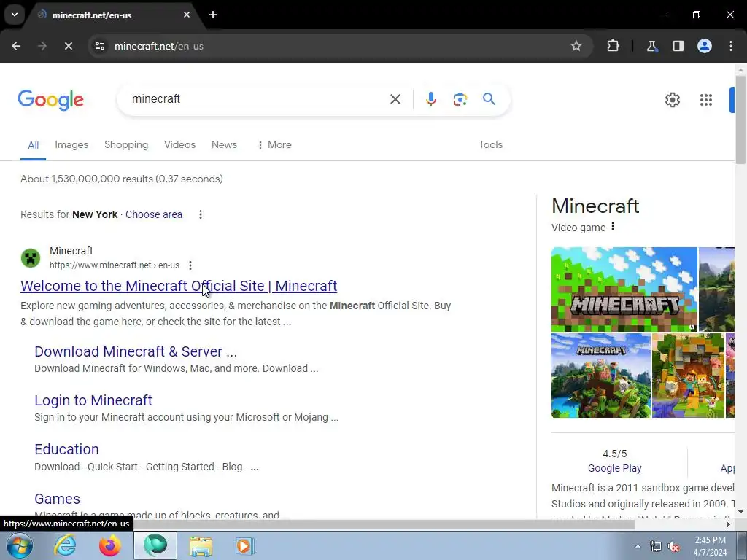The width and height of the screenshot is (747, 560).
Task: Open Chrome three-dot menu
Action: tap(731, 46)
